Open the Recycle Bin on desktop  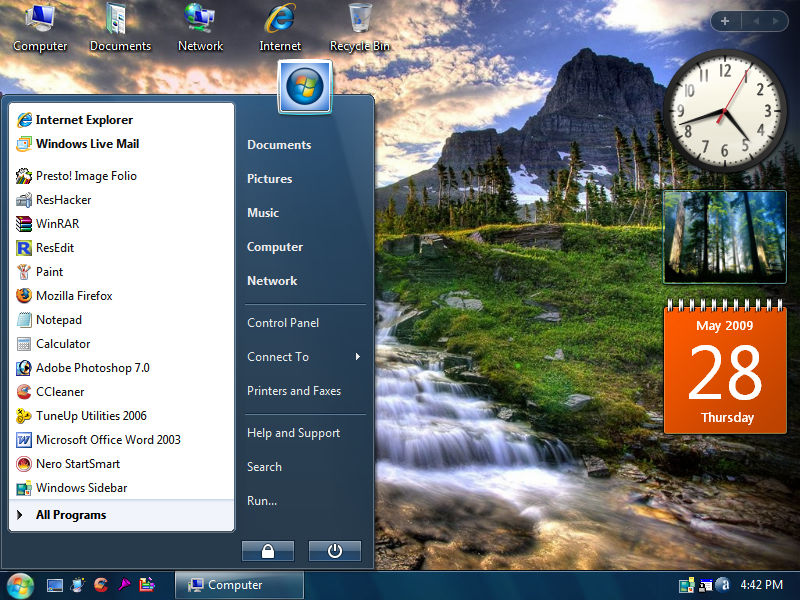(360, 27)
